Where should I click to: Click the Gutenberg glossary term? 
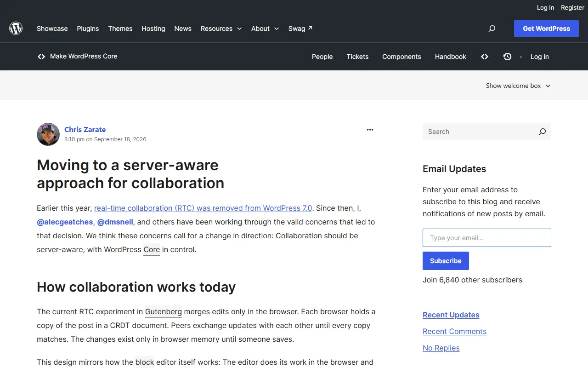(164, 312)
